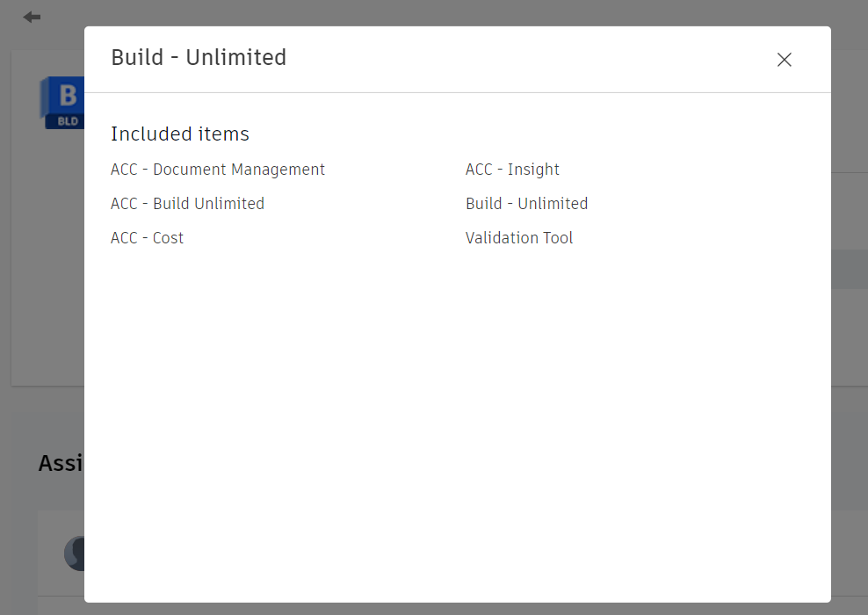Image resolution: width=868 pixels, height=615 pixels.
Task: Click the blue BLD product icon
Action: [x=63, y=103]
